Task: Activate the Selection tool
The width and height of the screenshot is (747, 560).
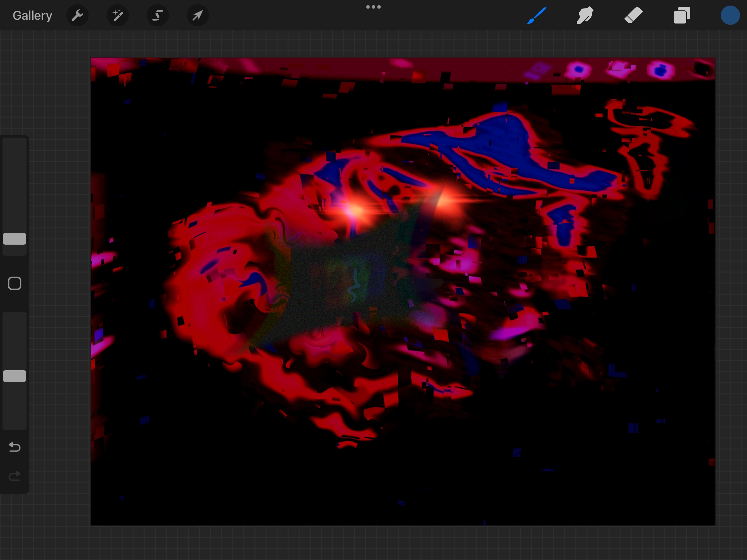Action: coord(158,16)
